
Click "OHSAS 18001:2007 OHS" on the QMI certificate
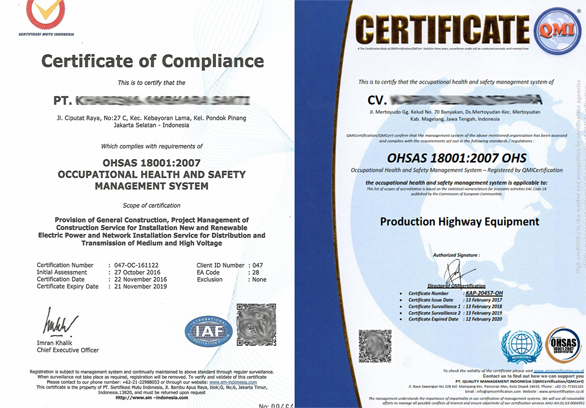[x=457, y=158]
